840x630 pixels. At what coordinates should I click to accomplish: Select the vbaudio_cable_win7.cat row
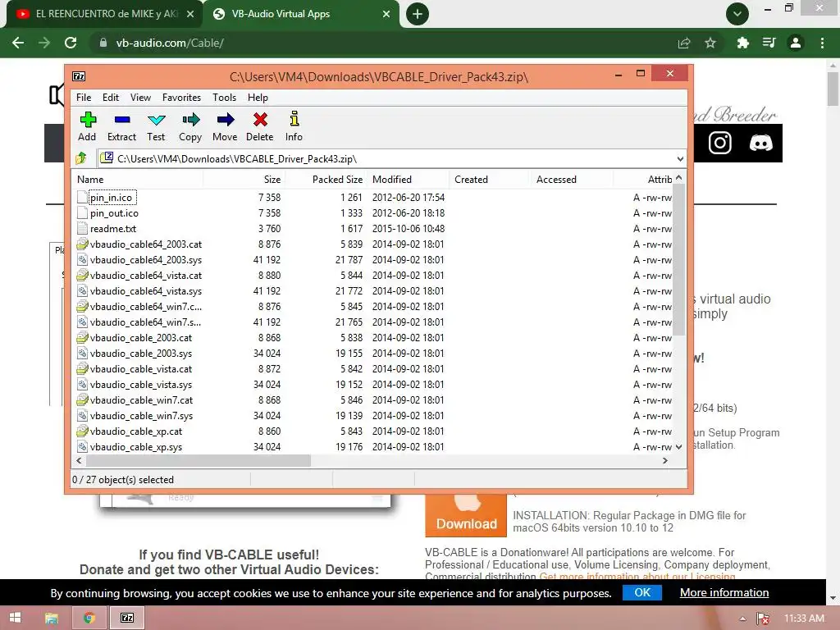(372, 400)
